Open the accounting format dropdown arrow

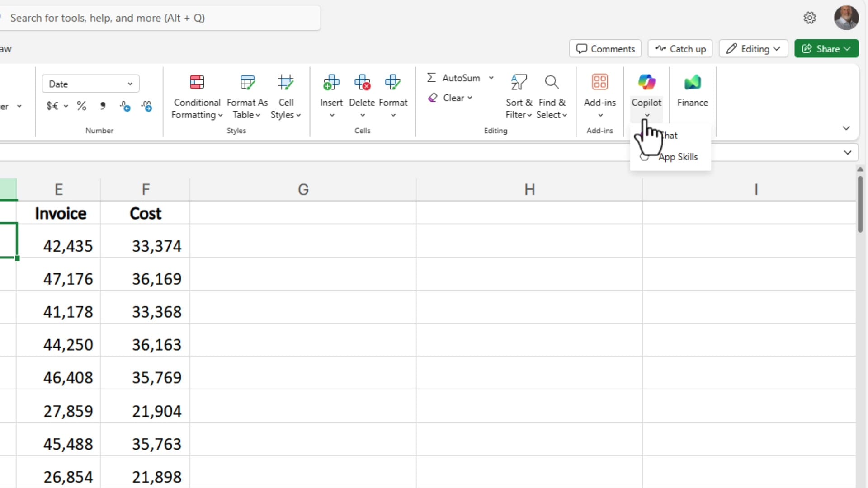pos(66,106)
